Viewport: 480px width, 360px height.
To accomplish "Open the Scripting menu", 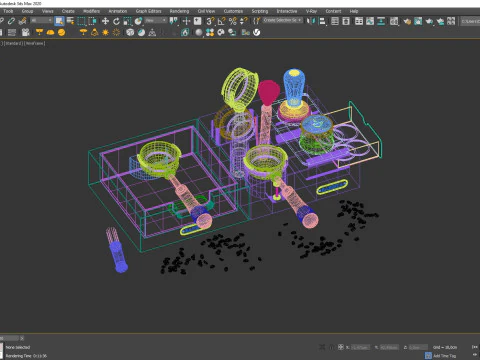I will click(x=260, y=11).
